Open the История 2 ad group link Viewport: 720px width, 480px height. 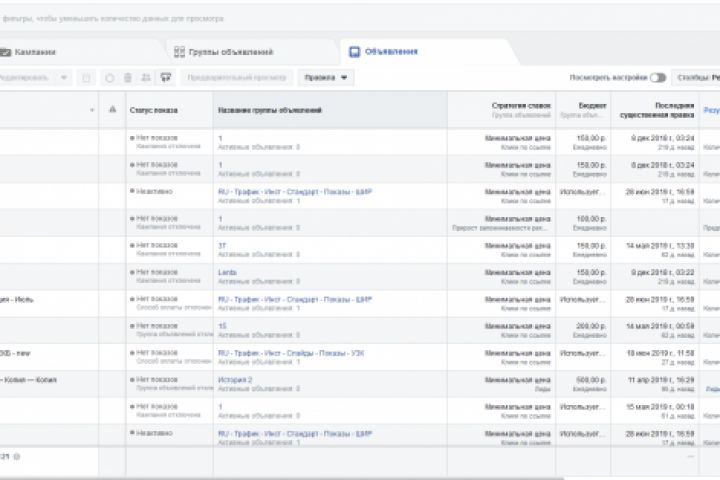234,380
